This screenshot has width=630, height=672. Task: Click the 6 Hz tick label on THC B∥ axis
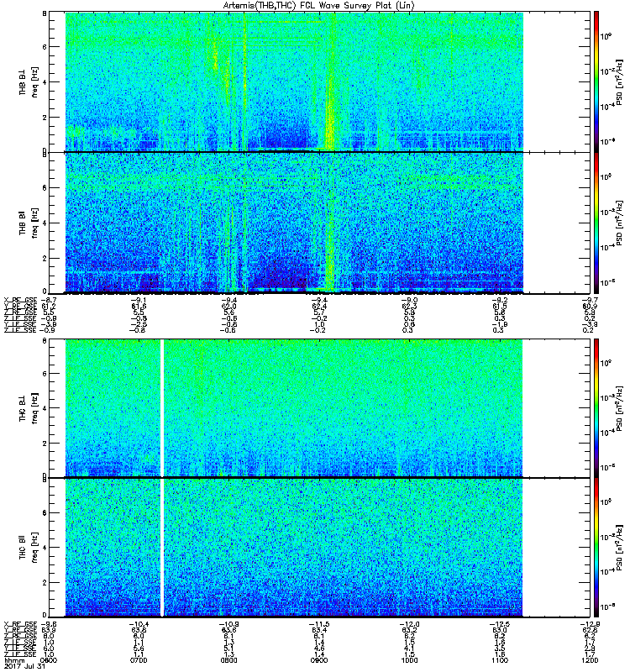click(45, 512)
